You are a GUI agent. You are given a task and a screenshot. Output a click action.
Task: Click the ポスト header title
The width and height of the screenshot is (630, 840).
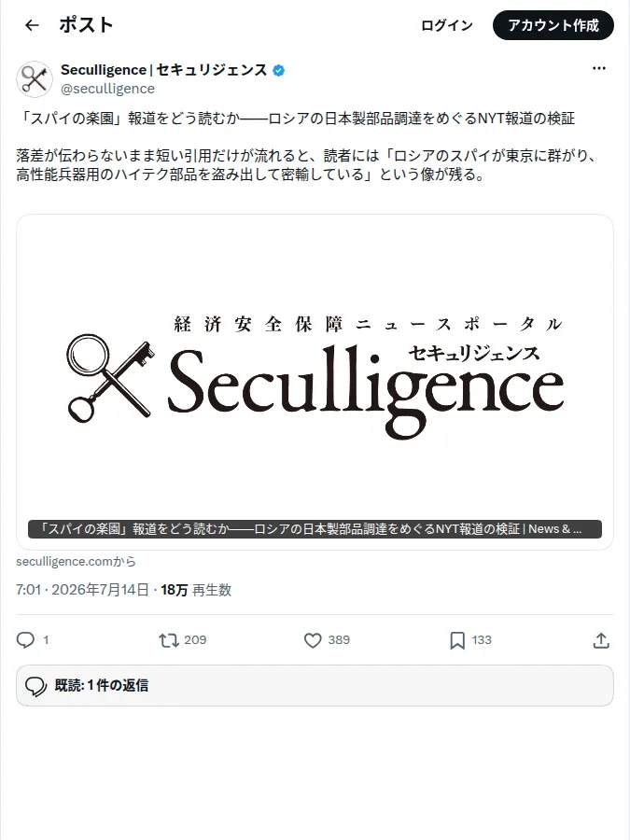86,25
